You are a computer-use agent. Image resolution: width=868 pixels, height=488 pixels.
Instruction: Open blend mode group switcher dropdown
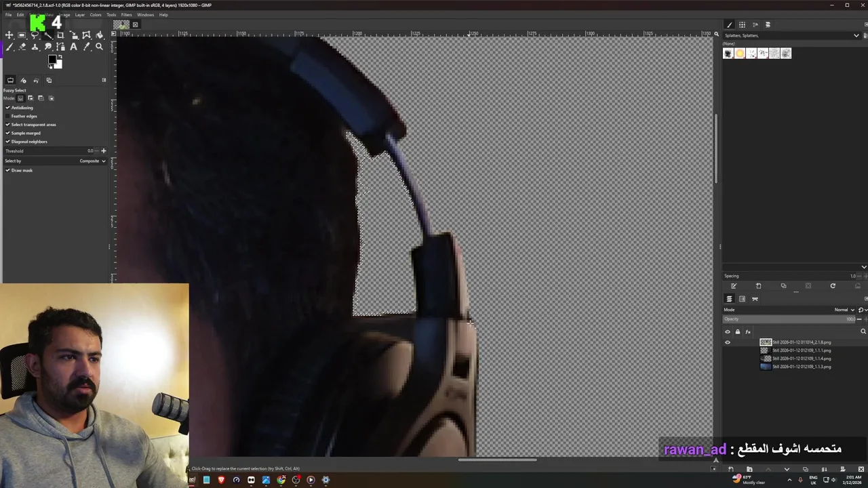pos(862,310)
